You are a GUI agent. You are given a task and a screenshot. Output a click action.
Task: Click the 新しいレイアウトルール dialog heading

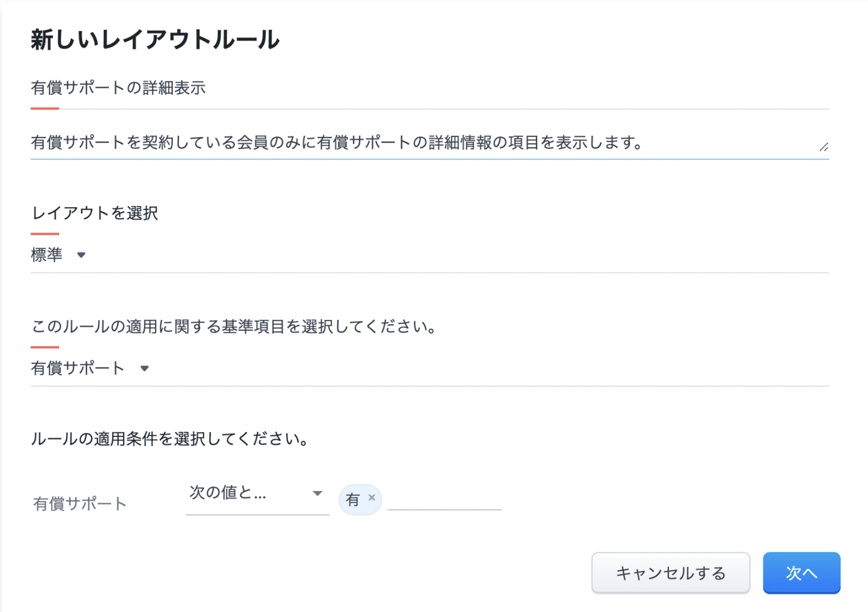tap(155, 40)
